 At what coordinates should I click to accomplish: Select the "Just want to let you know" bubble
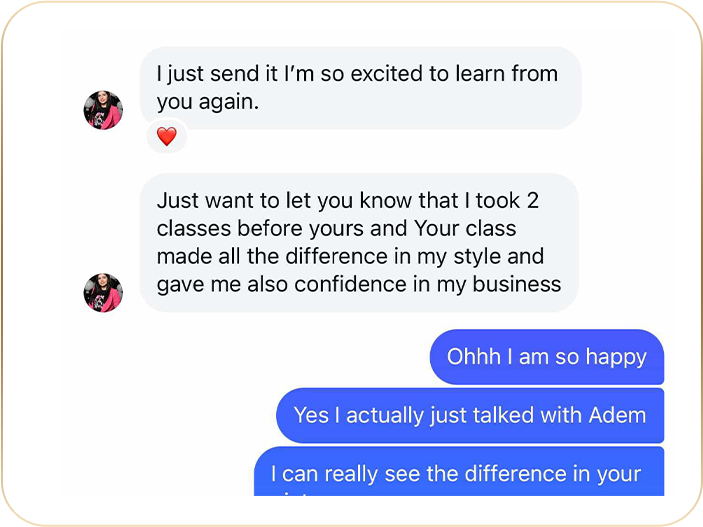359,243
